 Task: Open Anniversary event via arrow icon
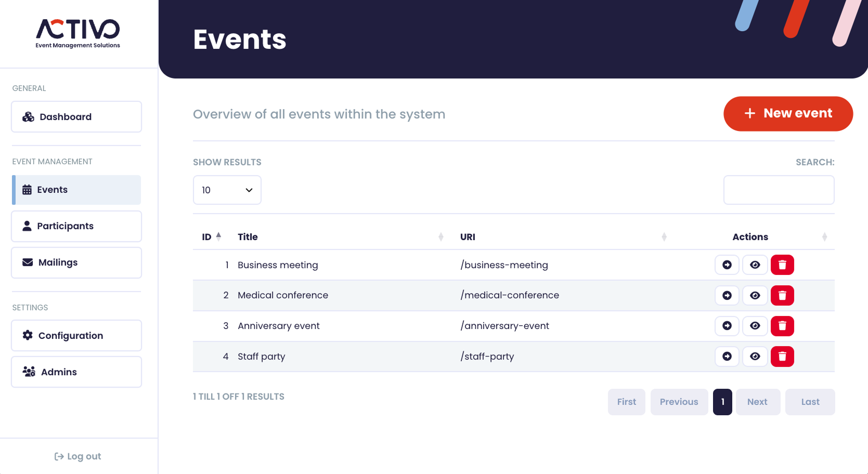(x=727, y=326)
